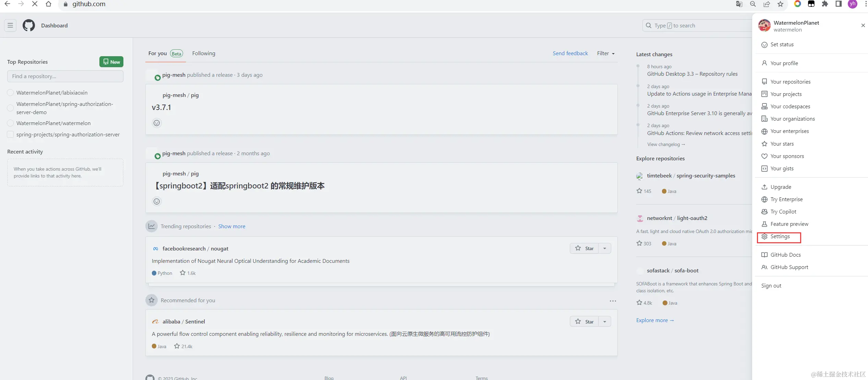Click the browser extensions puzzle icon
Viewport: 868px width, 380px height.
(825, 4)
